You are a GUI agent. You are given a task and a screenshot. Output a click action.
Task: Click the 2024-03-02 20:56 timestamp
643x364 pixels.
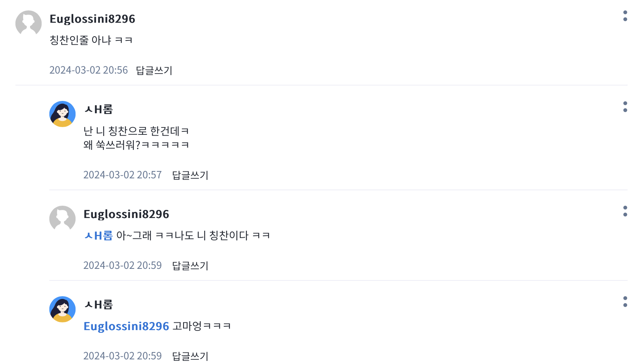[89, 70]
